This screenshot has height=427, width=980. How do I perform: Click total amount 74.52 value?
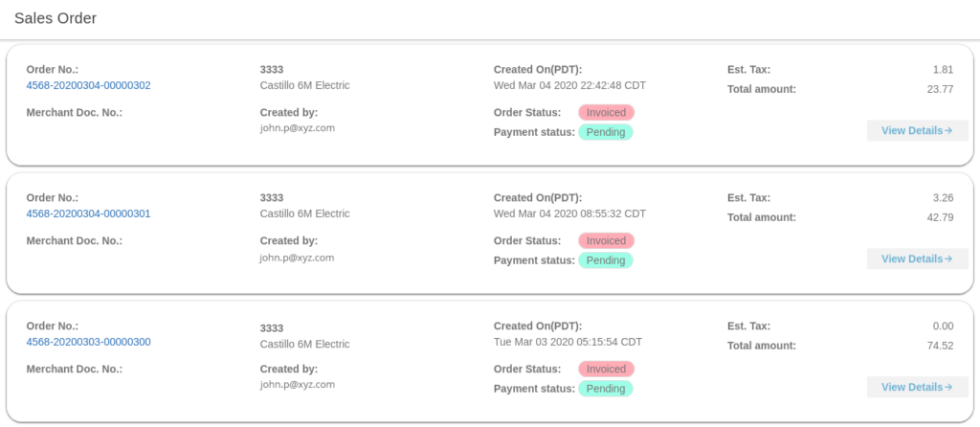point(940,346)
